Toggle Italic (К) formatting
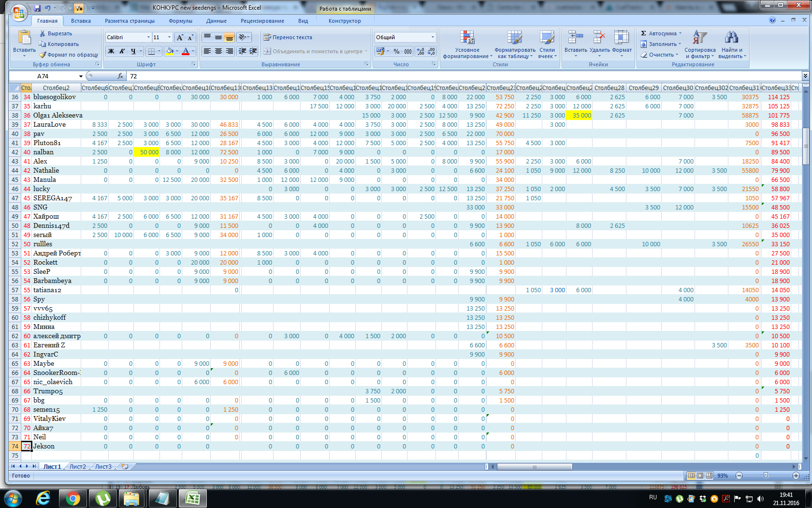812x508 pixels. point(122,51)
